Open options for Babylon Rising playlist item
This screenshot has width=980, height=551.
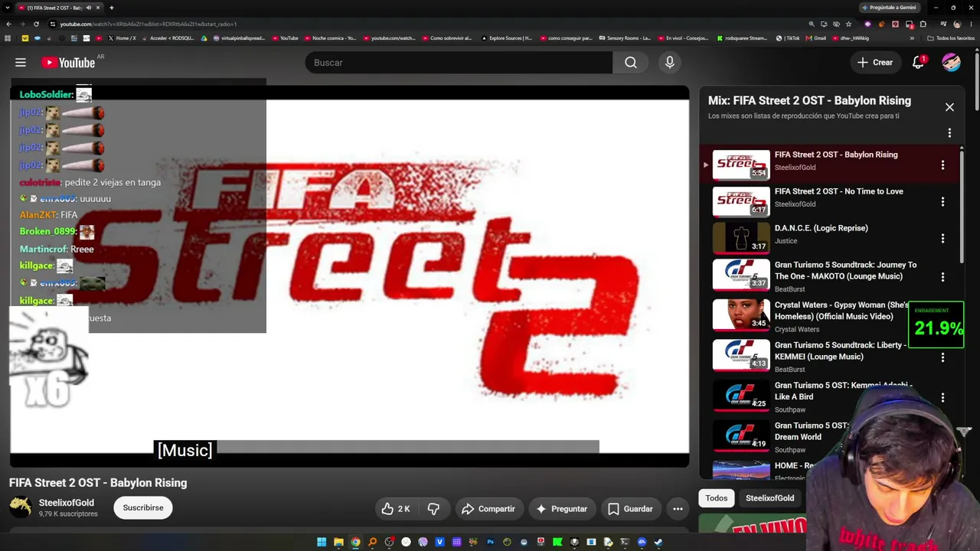[x=942, y=165]
